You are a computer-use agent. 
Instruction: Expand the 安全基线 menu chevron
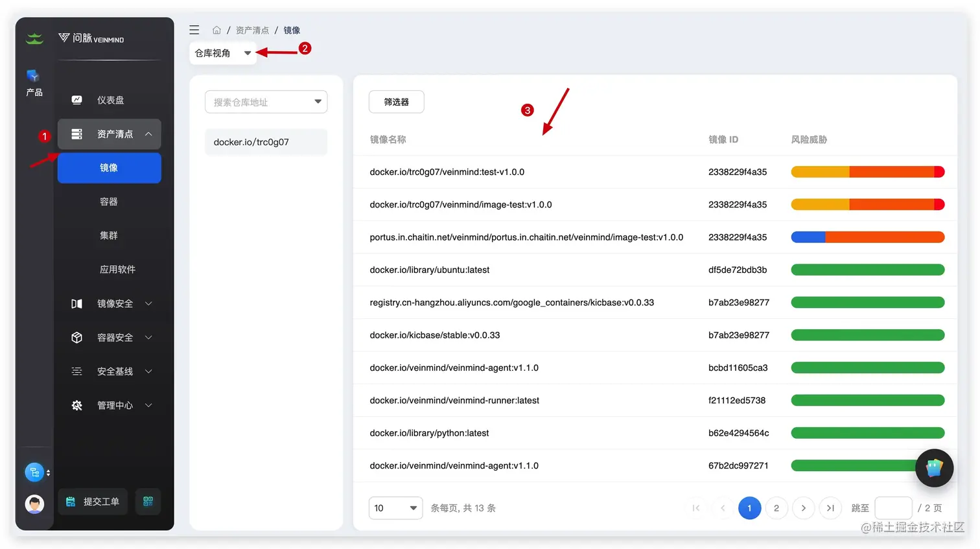pyautogui.click(x=148, y=371)
